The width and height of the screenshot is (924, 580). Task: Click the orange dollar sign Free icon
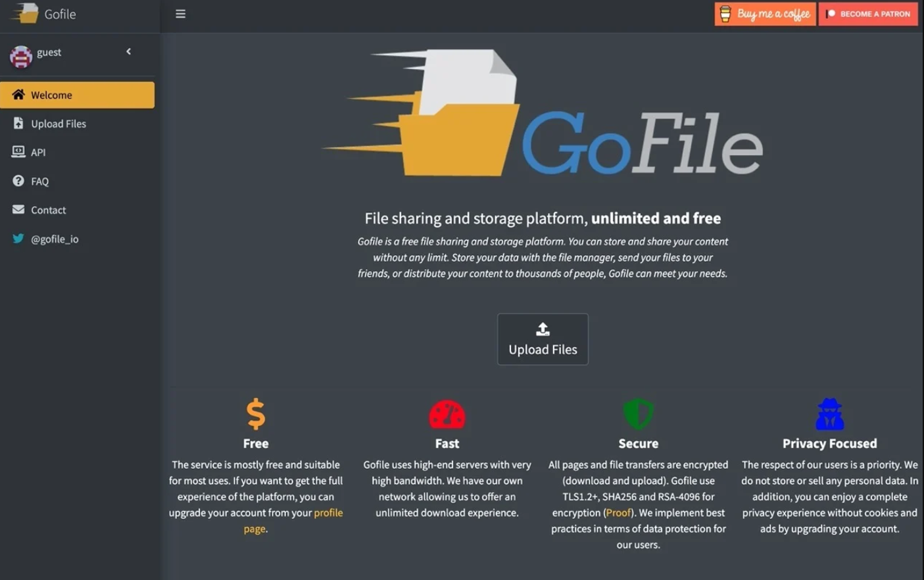[256, 414]
